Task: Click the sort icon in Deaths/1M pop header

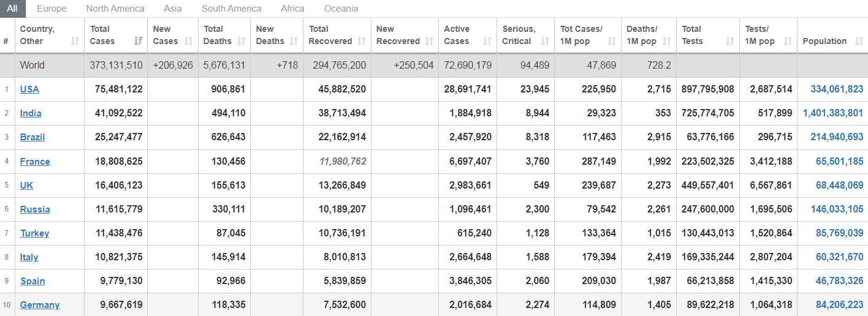Action: tap(667, 42)
